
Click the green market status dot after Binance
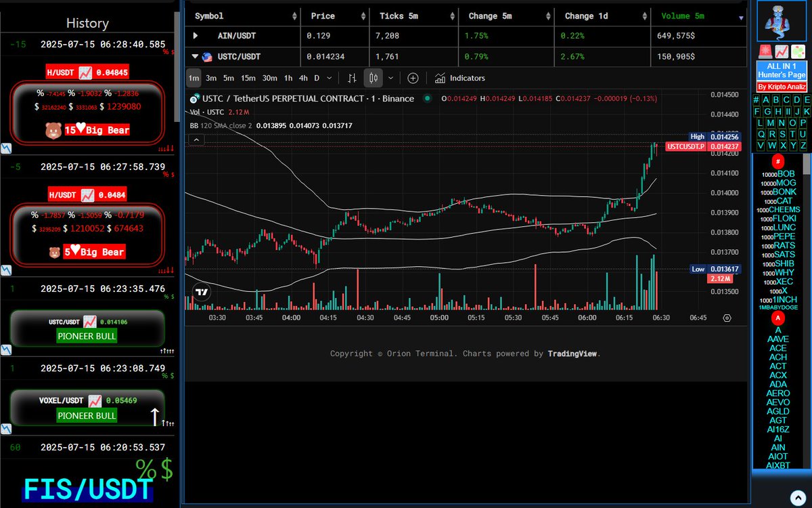(x=427, y=99)
